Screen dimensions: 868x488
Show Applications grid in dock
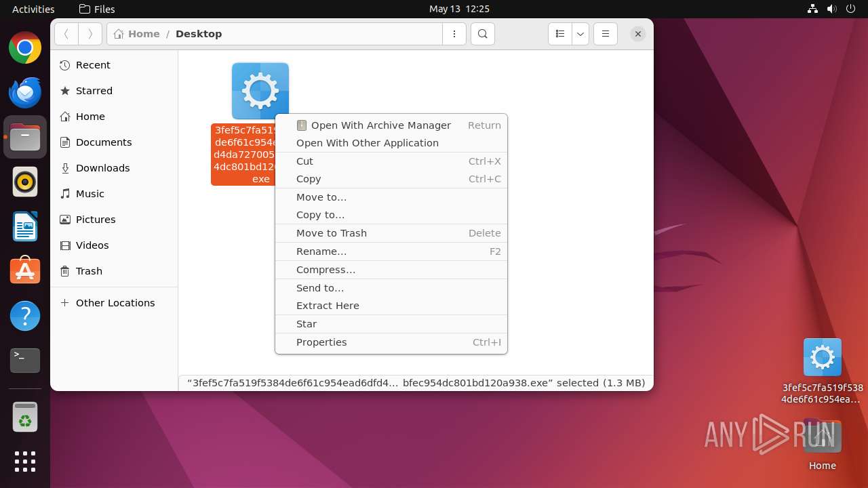pos(25,462)
